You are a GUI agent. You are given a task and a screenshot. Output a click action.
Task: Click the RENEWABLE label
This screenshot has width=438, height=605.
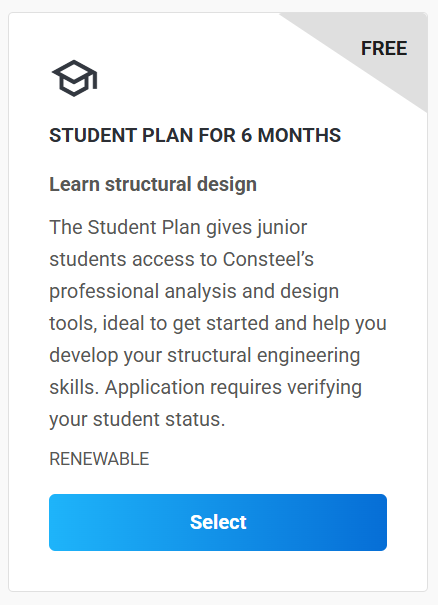[99, 459]
